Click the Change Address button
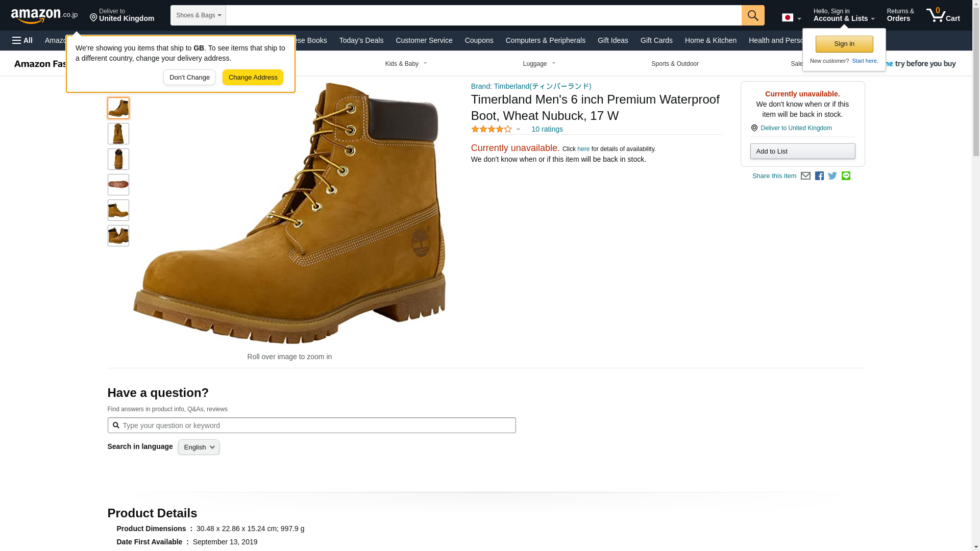980x551 pixels. point(253,78)
